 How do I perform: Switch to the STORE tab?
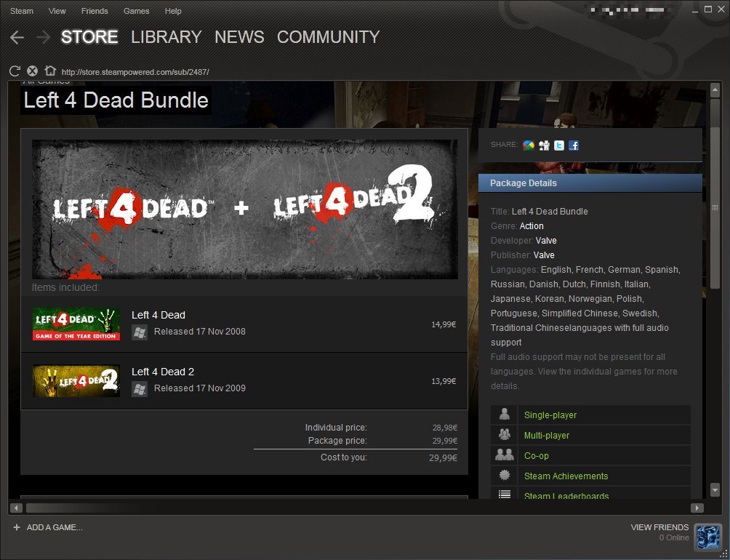89,37
